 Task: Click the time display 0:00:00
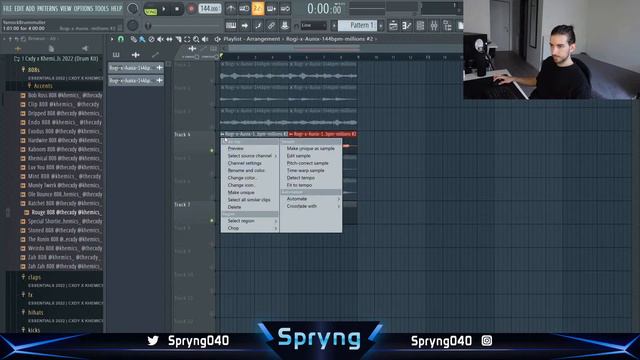pos(324,8)
